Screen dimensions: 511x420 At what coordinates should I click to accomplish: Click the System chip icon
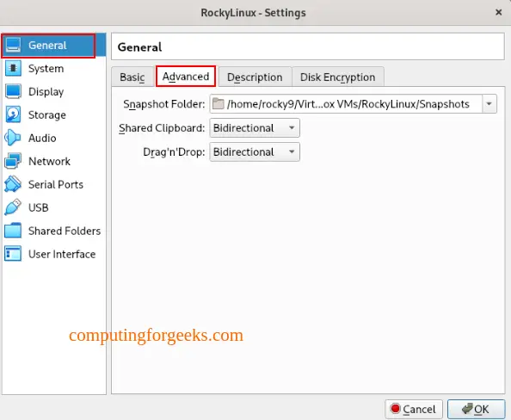tap(13, 68)
